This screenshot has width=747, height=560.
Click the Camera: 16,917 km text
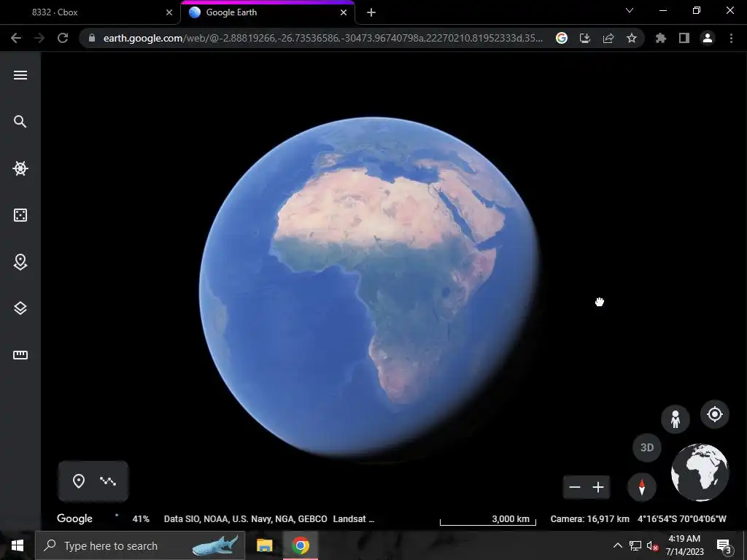pyautogui.click(x=589, y=519)
